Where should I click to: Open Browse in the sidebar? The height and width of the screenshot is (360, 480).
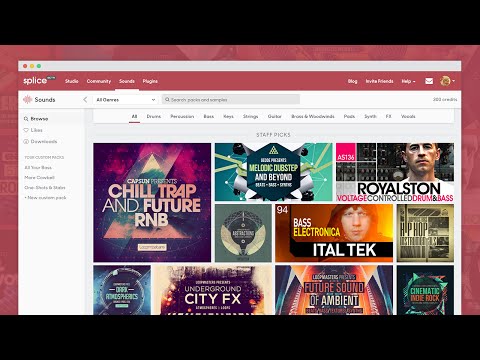click(39, 119)
